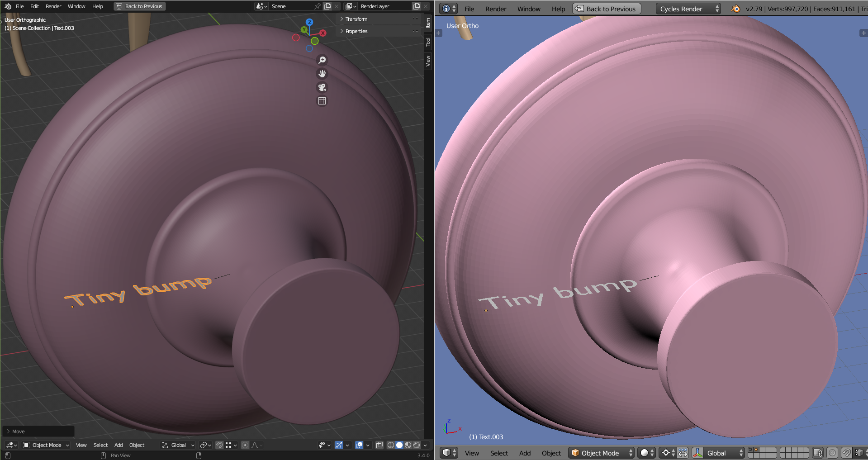The width and height of the screenshot is (868, 460).
Task: Open the view layer browse dropdown
Action: (351, 6)
